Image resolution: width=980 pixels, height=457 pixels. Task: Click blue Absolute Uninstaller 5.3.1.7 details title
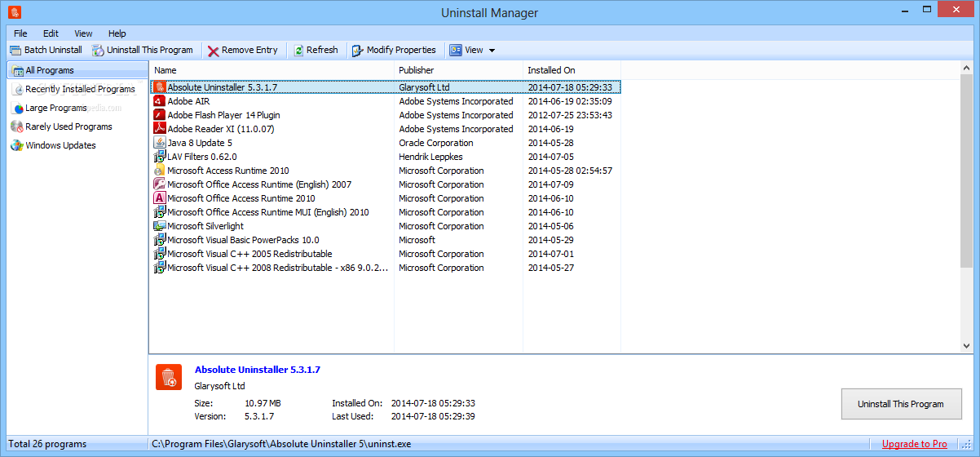(258, 370)
